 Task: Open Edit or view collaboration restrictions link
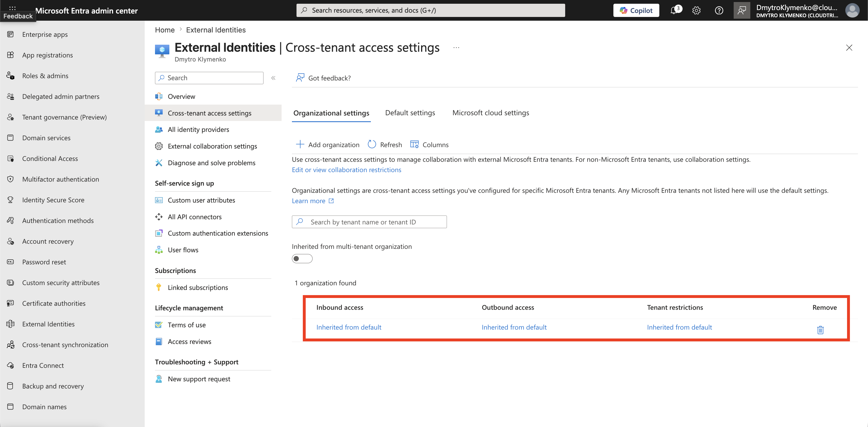[346, 170]
